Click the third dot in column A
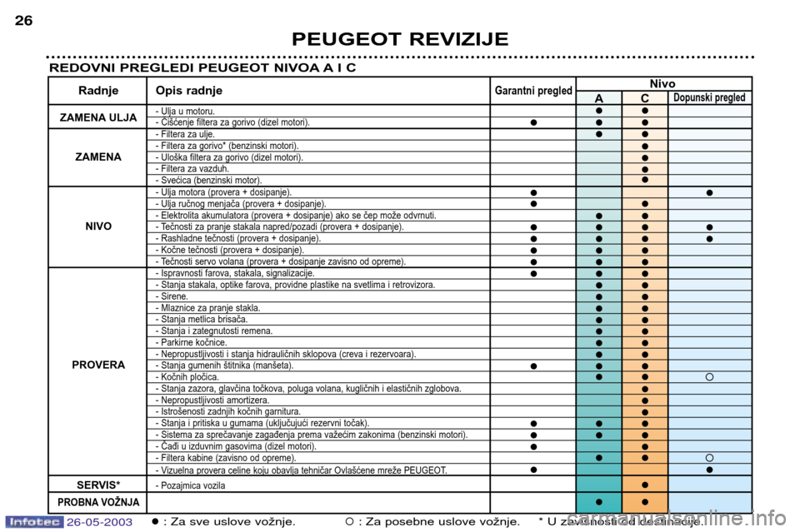Image resolution: width=800 pixels, height=532 pixels. pyautogui.click(x=598, y=134)
